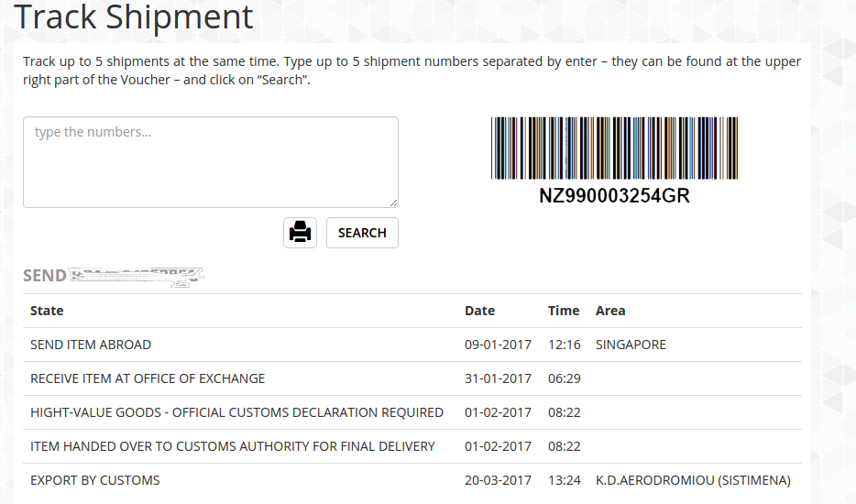This screenshot has height=504, width=856.
Task: Click the HIGHT-VALUE GOODS customs declaration entry
Action: click(236, 412)
